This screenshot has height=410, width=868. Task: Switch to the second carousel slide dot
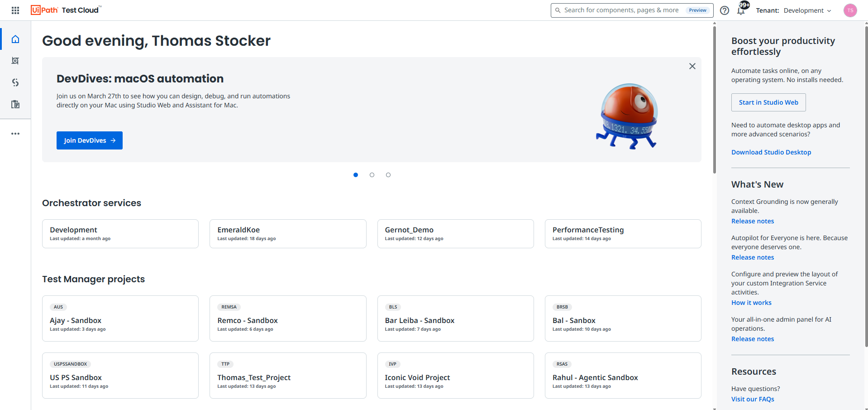(x=372, y=175)
